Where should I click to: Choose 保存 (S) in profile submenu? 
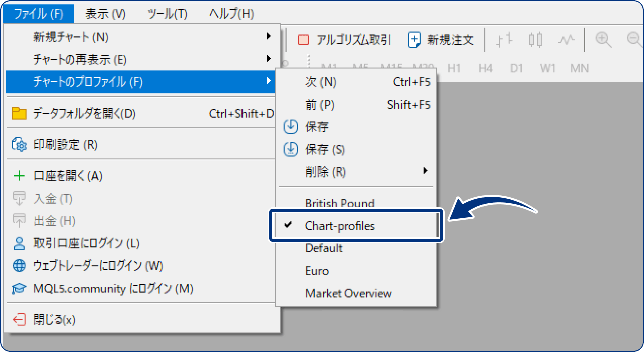pyautogui.click(x=357, y=149)
